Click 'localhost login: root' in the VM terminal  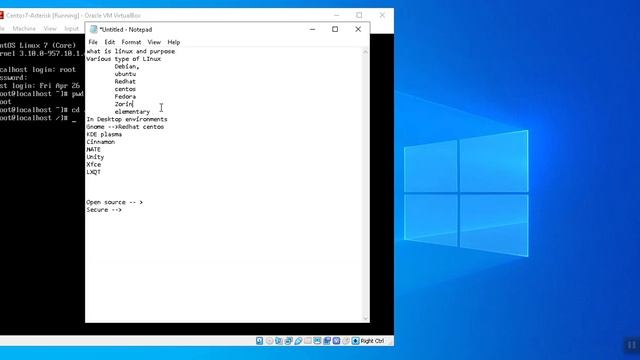(x=38, y=70)
